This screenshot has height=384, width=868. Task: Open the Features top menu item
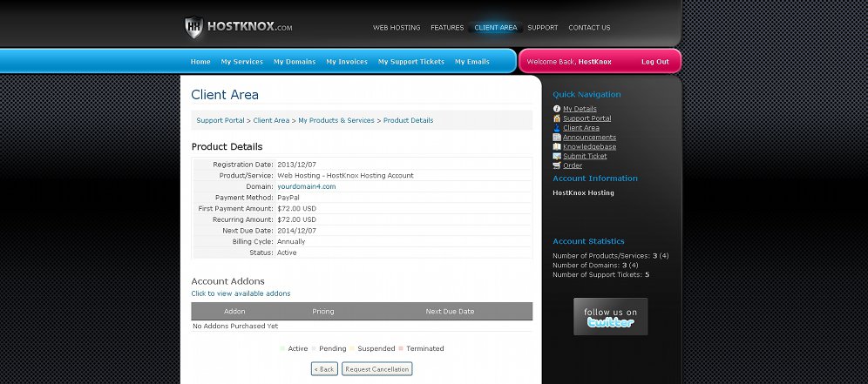click(447, 28)
